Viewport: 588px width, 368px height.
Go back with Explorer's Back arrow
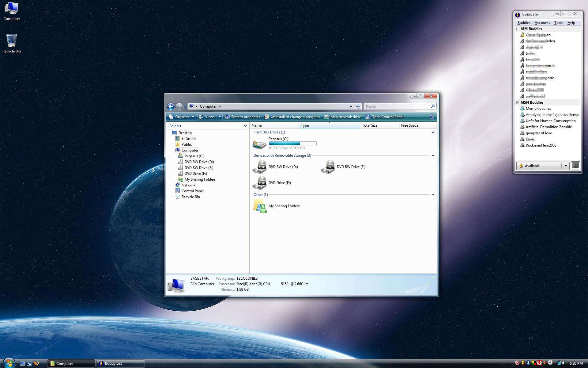171,106
